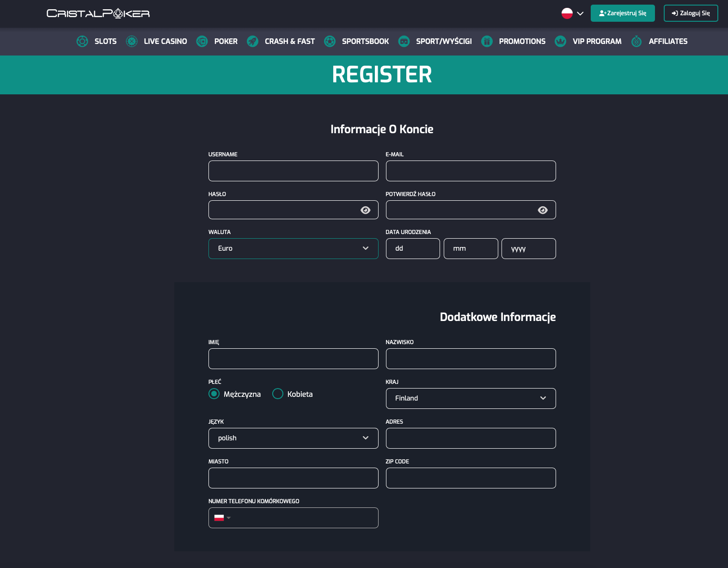Image resolution: width=728 pixels, height=568 pixels.
Task: Show password in the Hasło field
Action: click(365, 210)
